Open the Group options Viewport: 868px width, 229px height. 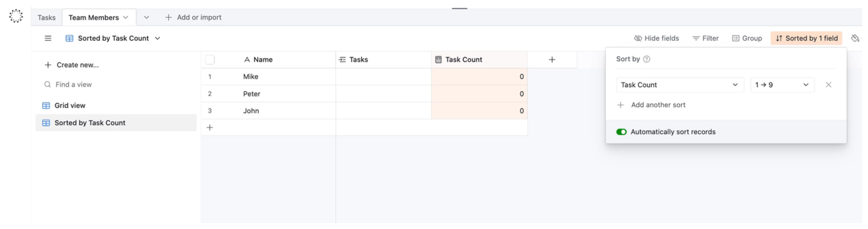pos(747,38)
